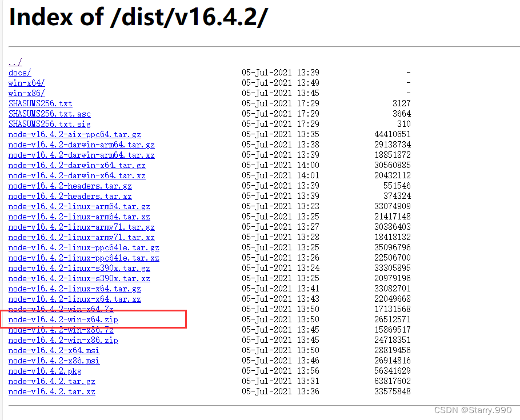Click file size 26512571 of win-x64.zip
The height and width of the screenshot is (420, 520).
click(x=393, y=319)
